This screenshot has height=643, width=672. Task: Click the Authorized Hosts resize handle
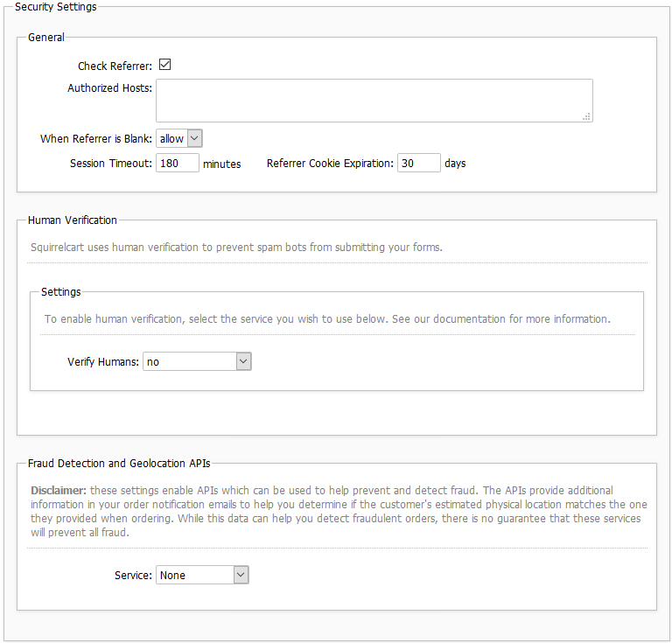click(x=586, y=115)
